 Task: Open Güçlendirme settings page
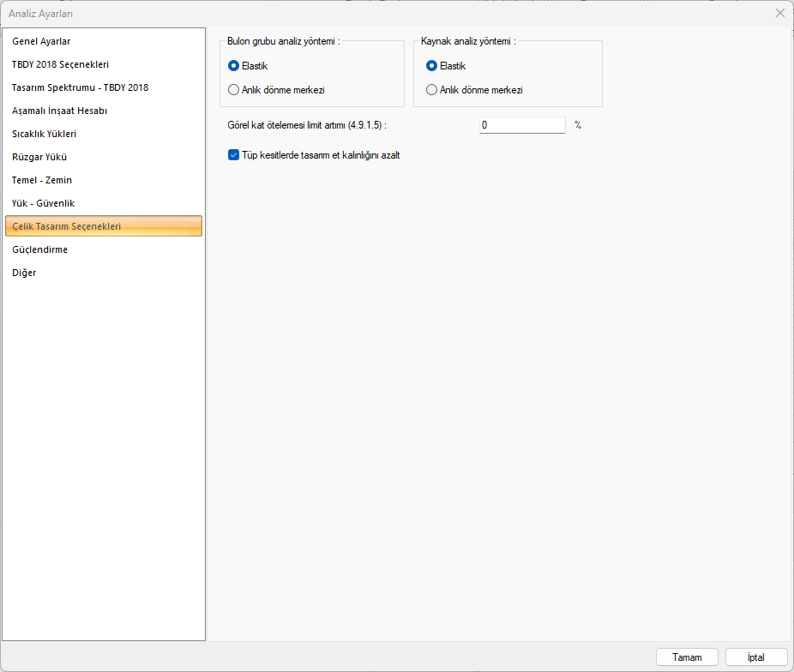click(x=39, y=249)
